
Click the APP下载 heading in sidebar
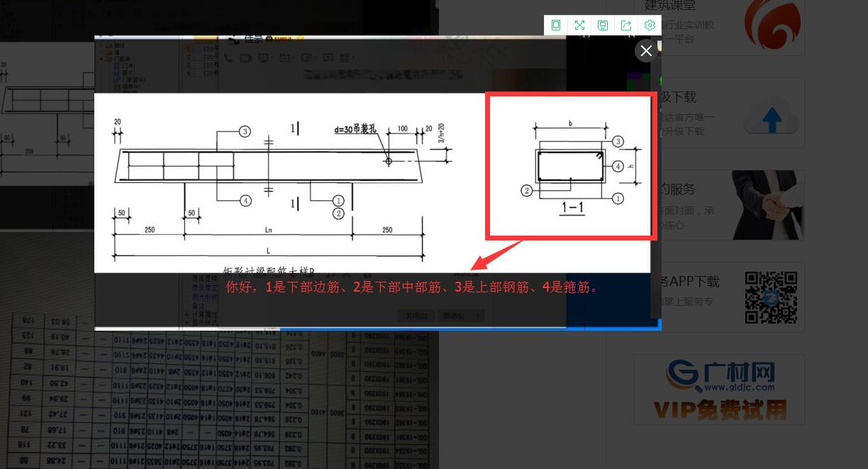[x=689, y=282]
